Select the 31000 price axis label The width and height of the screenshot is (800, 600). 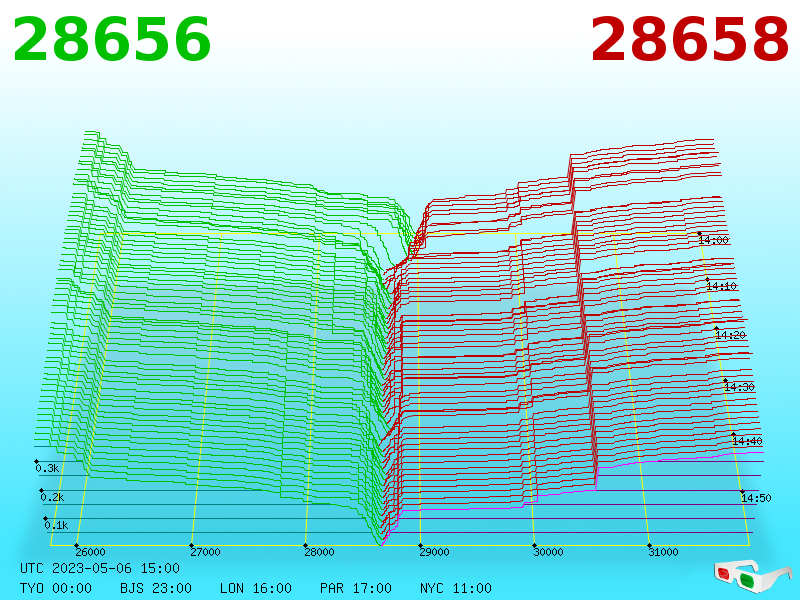pos(663,552)
